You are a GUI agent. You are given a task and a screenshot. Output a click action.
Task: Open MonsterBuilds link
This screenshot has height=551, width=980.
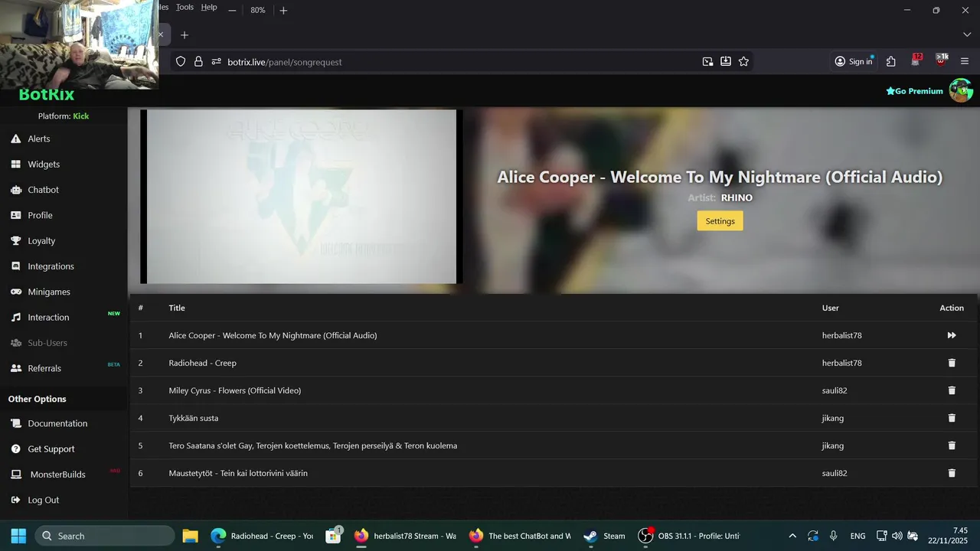click(x=57, y=474)
